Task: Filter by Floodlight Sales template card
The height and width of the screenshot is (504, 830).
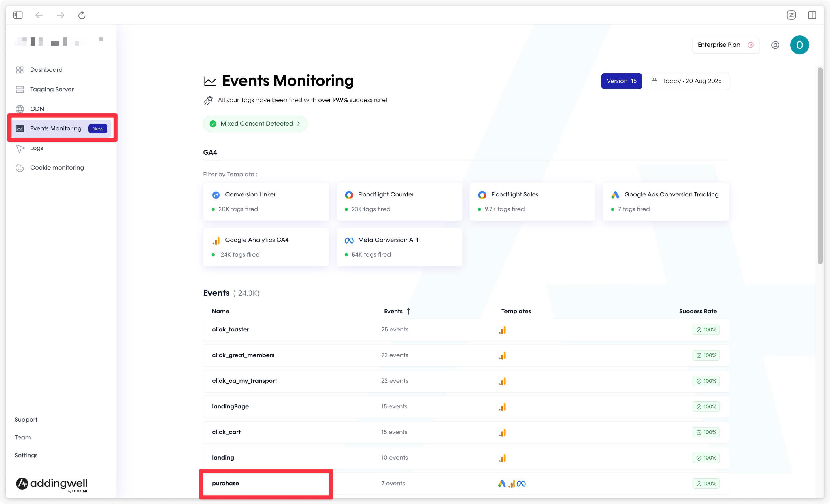Action: [x=532, y=202]
